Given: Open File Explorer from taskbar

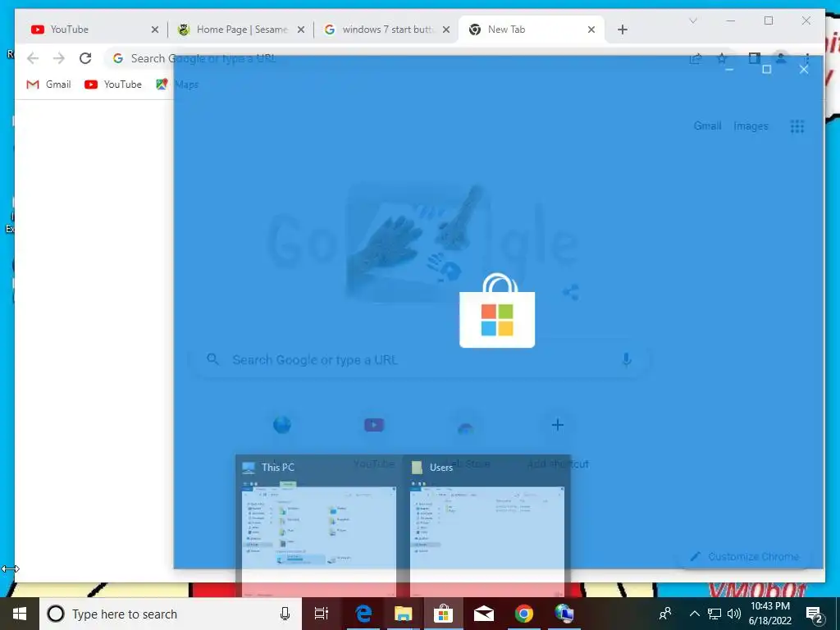Looking at the screenshot, I should tap(404, 614).
